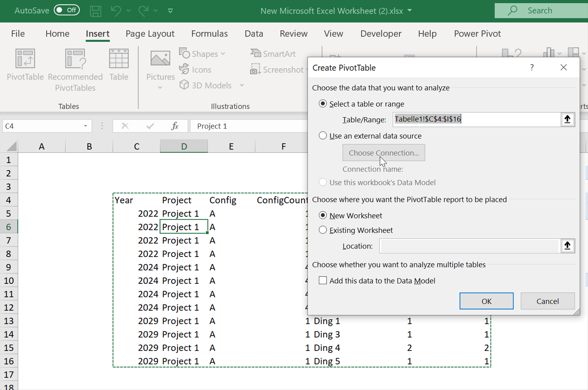Click the Location range selector arrow icon
The image size is (588, 390).
(567, 246)
